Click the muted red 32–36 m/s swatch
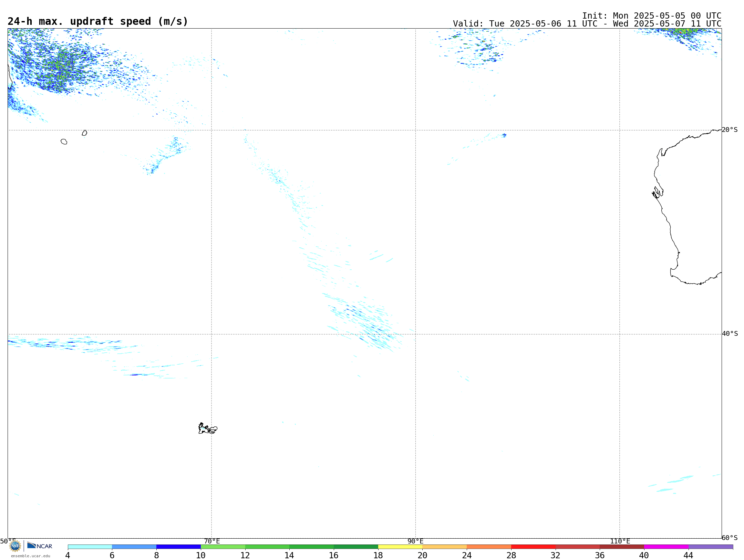The image size is (744, 560). 578,547
